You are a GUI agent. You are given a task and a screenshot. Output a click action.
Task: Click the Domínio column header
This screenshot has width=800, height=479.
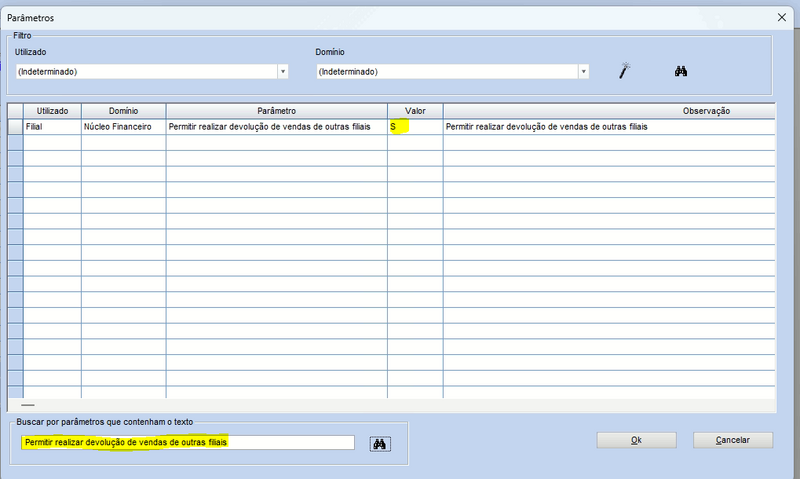tap(123, 110)
